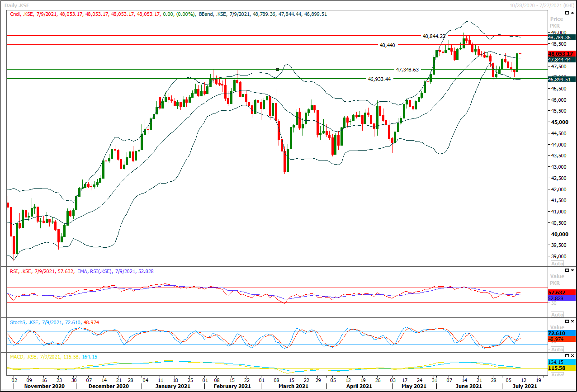Click the 46,933.44 support line label
577x392 pixels.
tap(379, 79)
